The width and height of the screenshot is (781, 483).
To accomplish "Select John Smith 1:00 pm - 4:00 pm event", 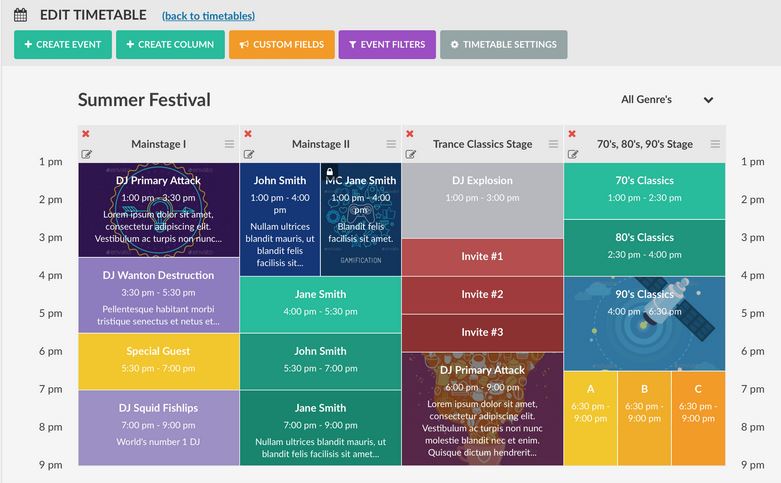I will pyautogui.click(x=280, y=219).
